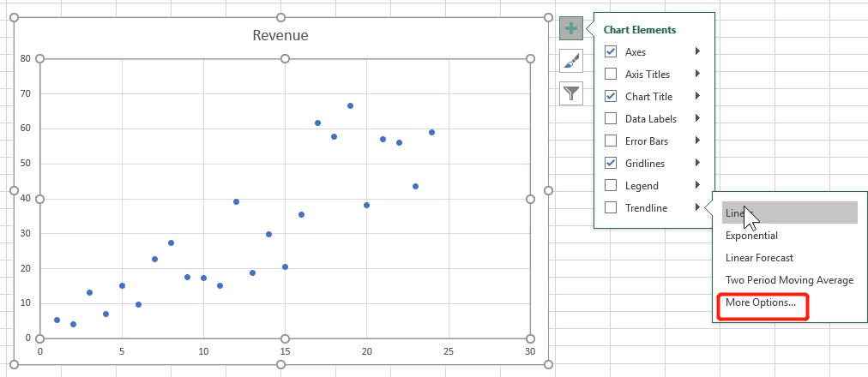
Task: Enable the Legend checkbox
Action: [x=611, y=185]
